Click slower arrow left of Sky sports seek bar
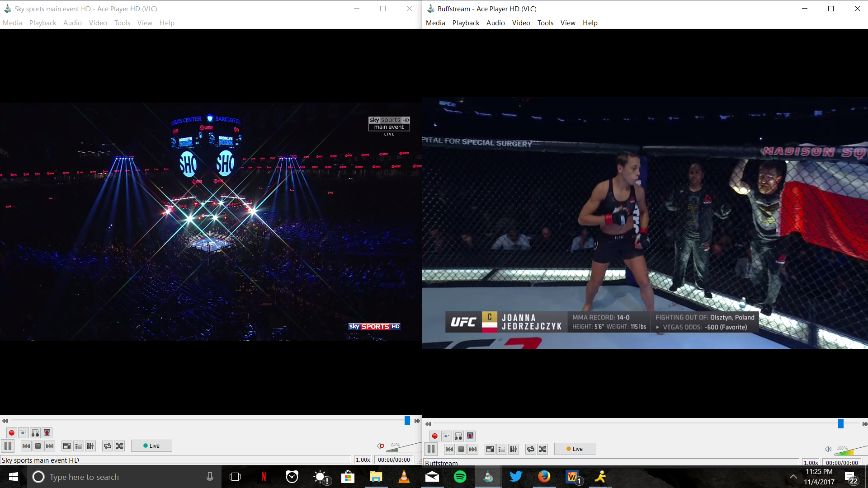The image size is (868, 488). tap(5, 421)
